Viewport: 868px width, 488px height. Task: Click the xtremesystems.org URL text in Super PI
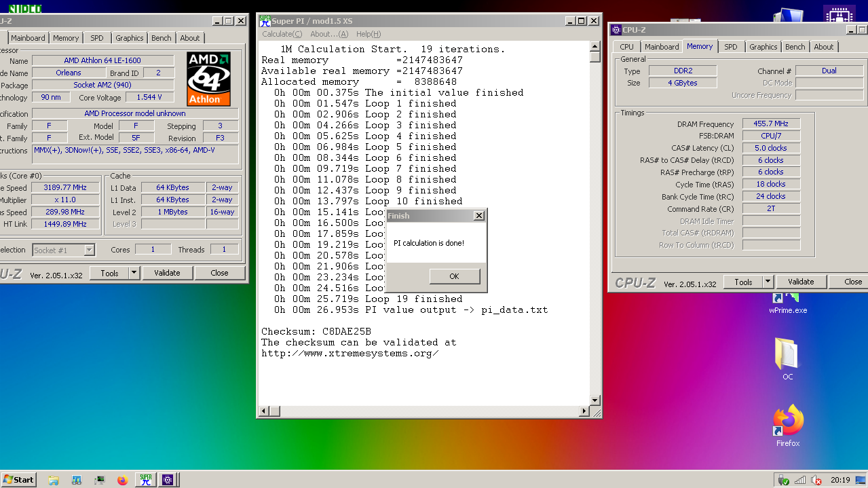click(x=350, y=353)
